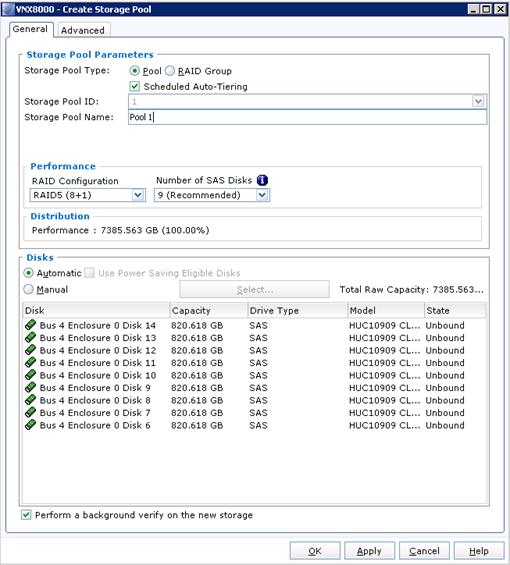Toggle Scheduled Auto-Tiering checkbox

point(134,86)
